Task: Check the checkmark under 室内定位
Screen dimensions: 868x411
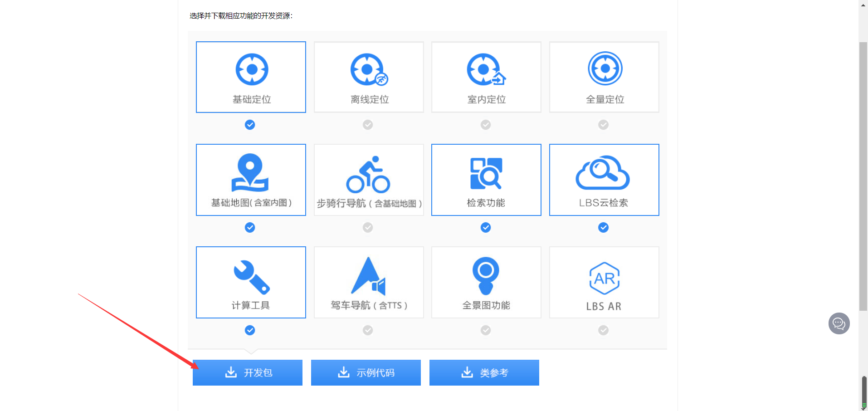Action: 486,125
